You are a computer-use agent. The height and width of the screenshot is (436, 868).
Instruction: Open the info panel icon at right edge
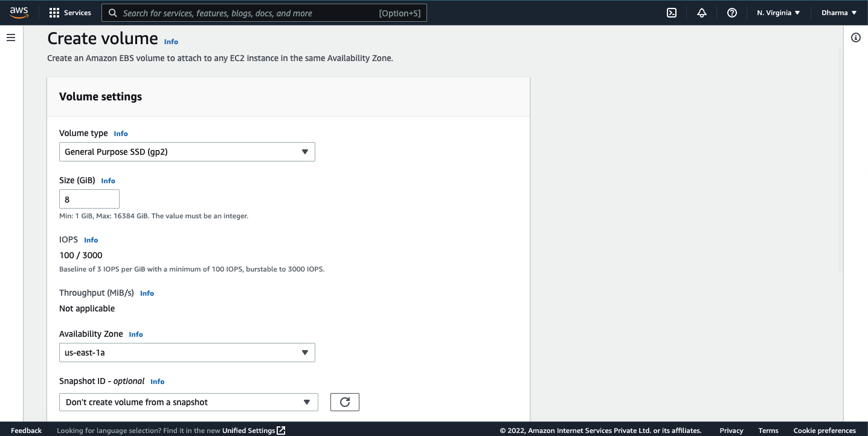click(856, 37)
